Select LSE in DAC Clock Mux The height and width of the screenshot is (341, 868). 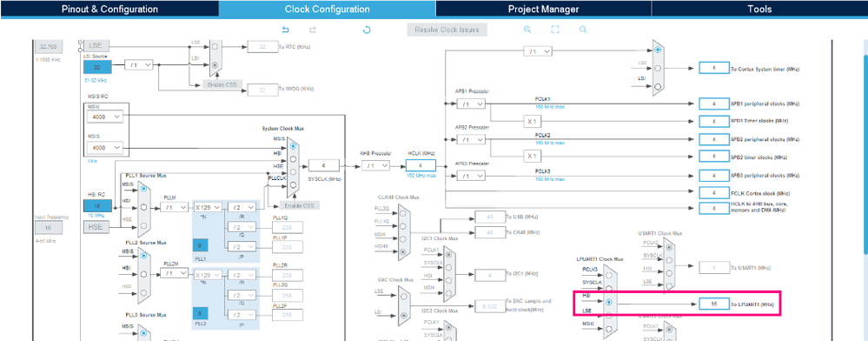click(403, 296)
